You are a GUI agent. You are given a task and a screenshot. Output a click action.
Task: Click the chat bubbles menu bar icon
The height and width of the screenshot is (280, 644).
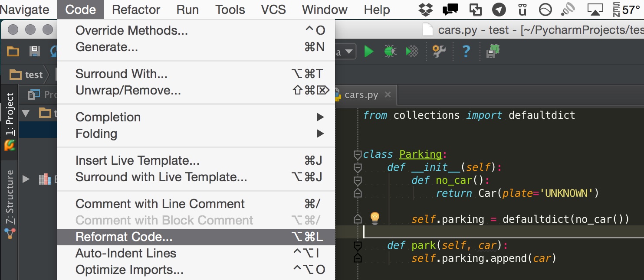pos(451,10)
